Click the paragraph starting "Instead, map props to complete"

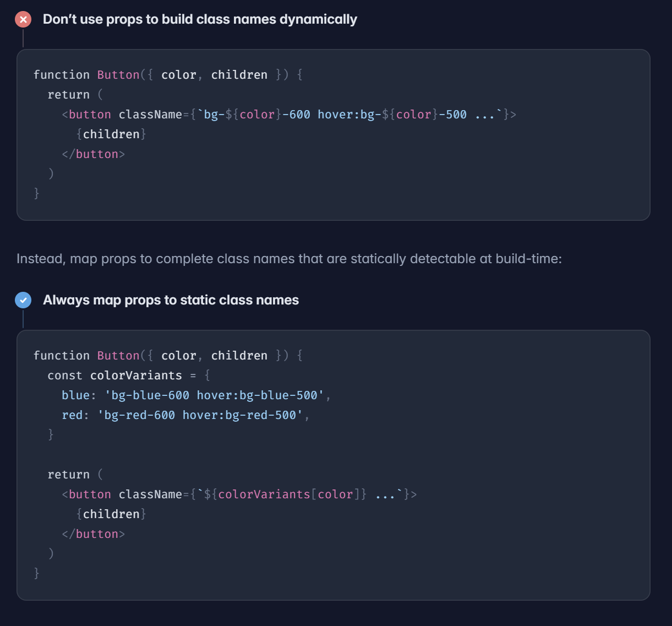coord(289,259)
